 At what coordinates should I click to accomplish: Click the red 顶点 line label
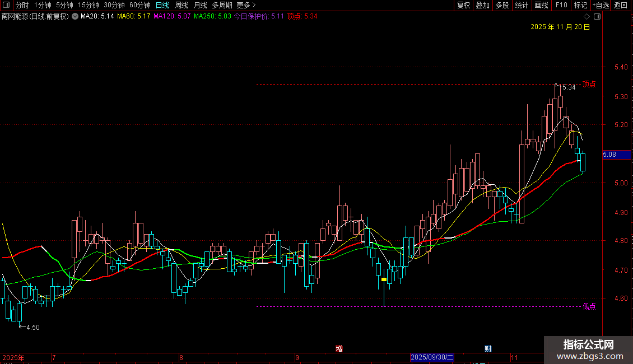click(589, 84)
